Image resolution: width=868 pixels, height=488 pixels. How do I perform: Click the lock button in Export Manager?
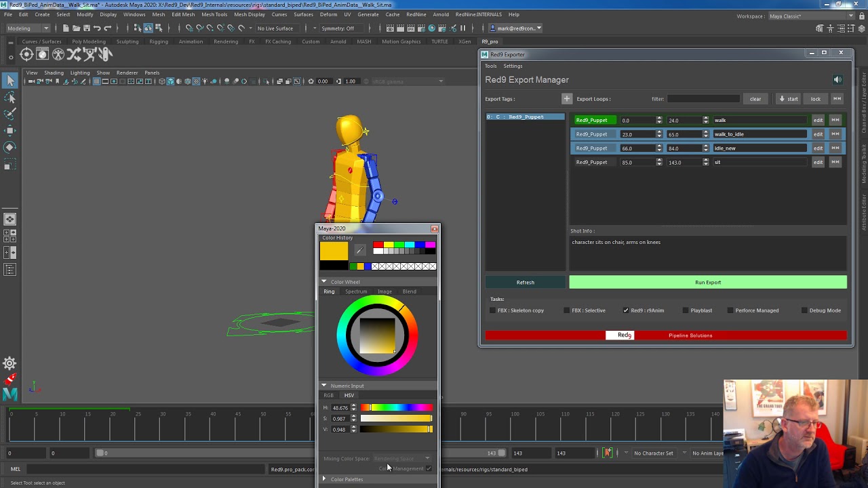point(816,99)
